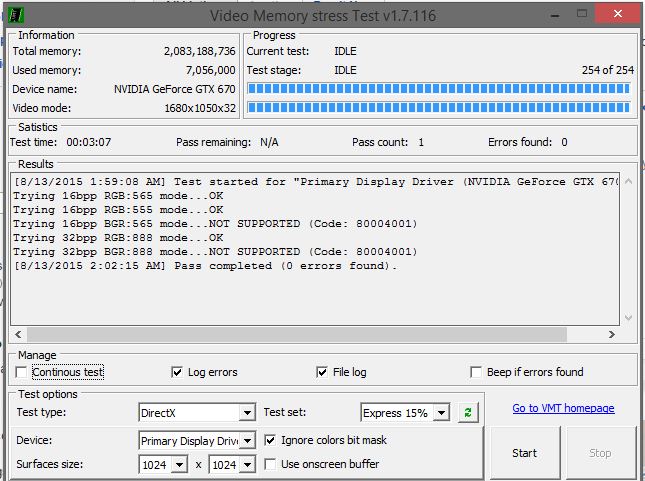Click the scroll left arrow under Results
Viewport: 645px width, 481px height.
point(18,335)
